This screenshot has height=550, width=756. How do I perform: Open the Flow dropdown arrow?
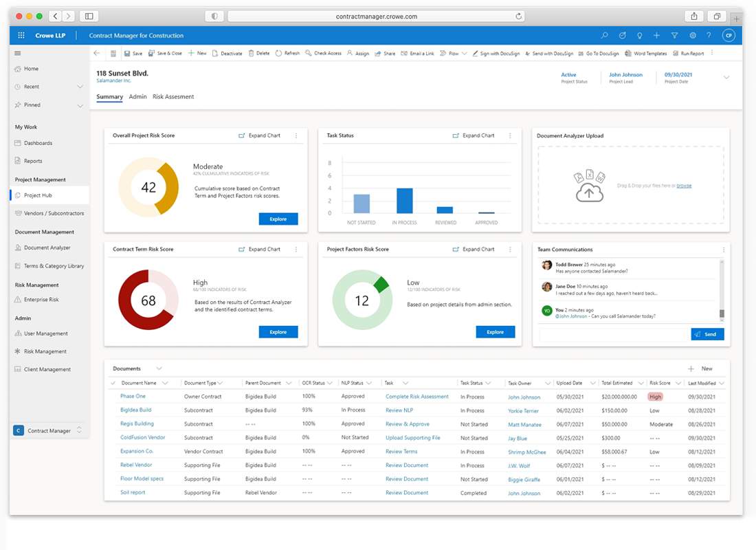pyautogui.click(x=465, y=53)
